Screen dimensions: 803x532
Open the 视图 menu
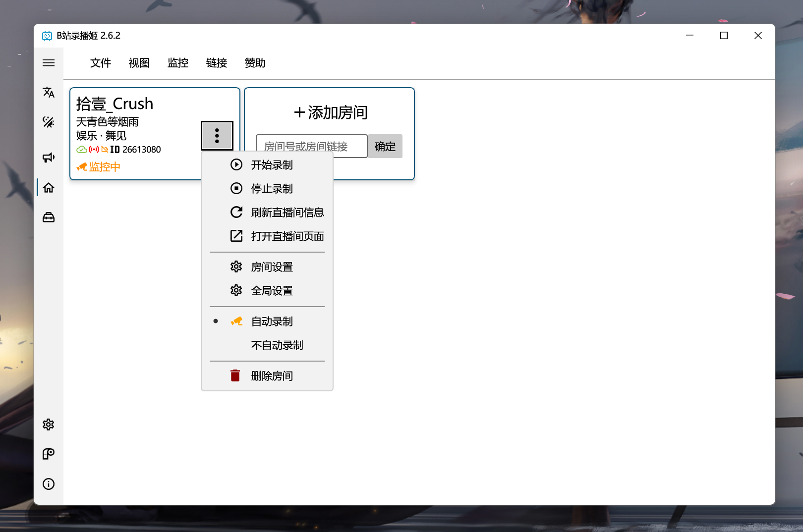pos(139,63)
